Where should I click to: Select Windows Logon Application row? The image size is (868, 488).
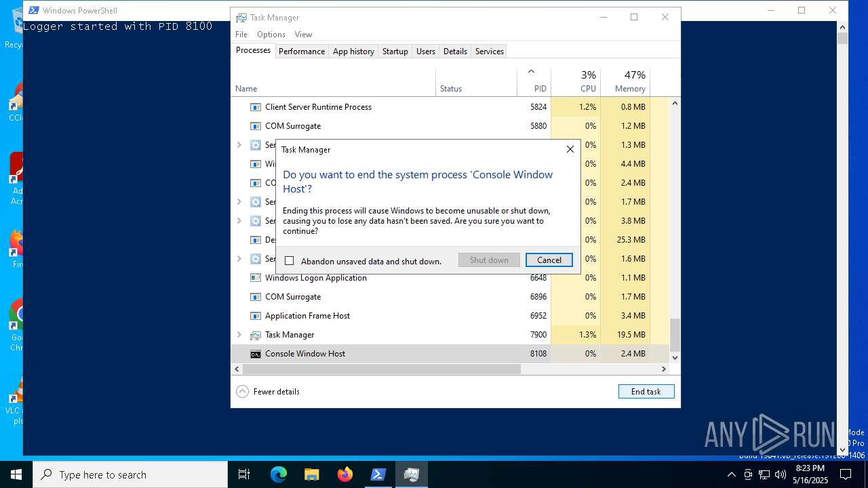coord(450,278)
